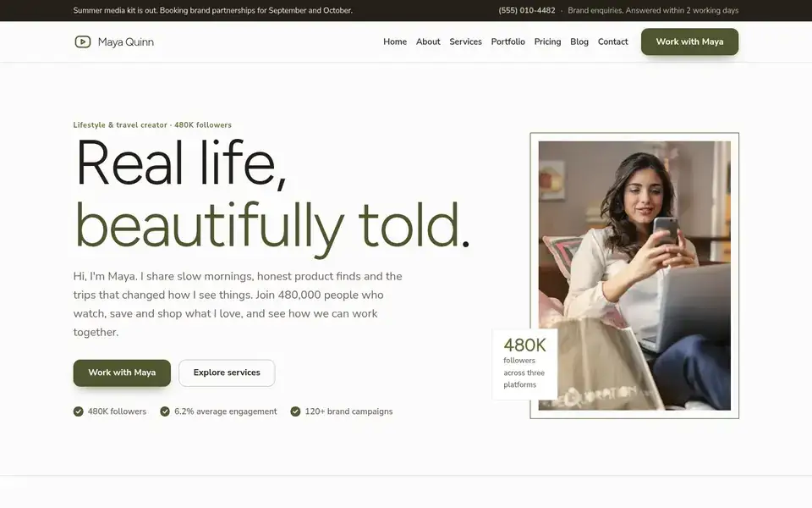
Task: Click the checkmark icon beside 480K followers
Action: (78, 411)
